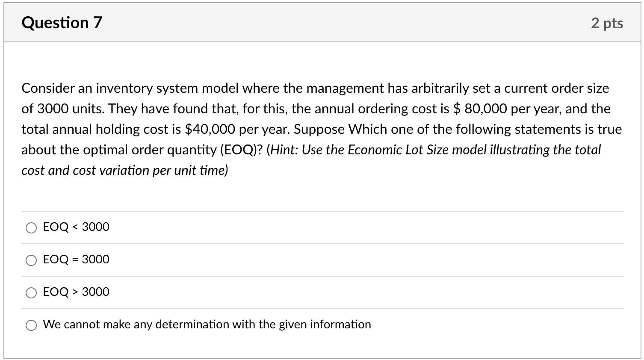Select the "EOQ = 3000" radio button
The width and height of the screenshot is (644, 360).
pos(31,260)
